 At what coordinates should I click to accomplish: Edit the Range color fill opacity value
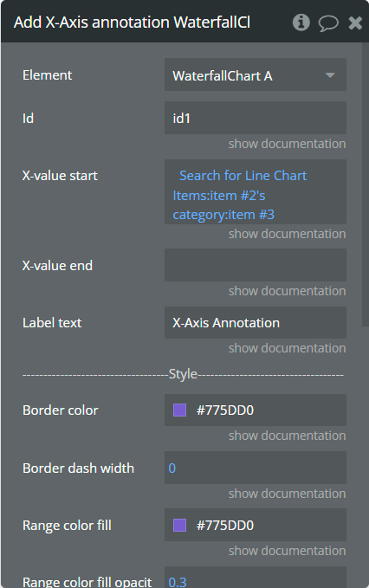pos(255,579)
